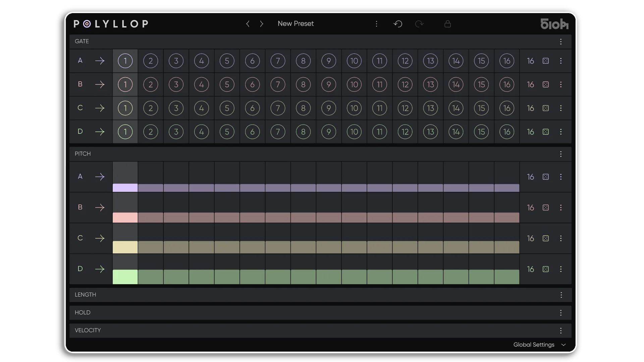Open preset options menu next to New Preset
Screen dimensions: 644x362
tap(376, 24)
